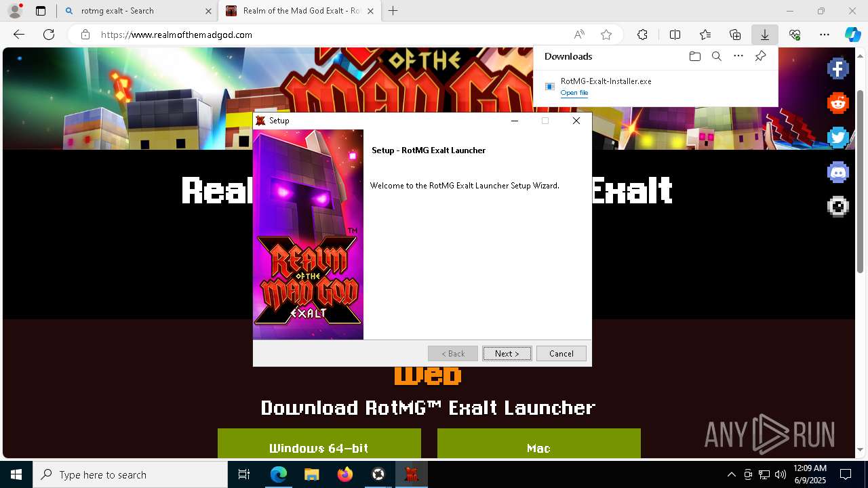Screen dimensions: 868x488
Task: Click the Mac download button
Action: [x=539, y=443]
